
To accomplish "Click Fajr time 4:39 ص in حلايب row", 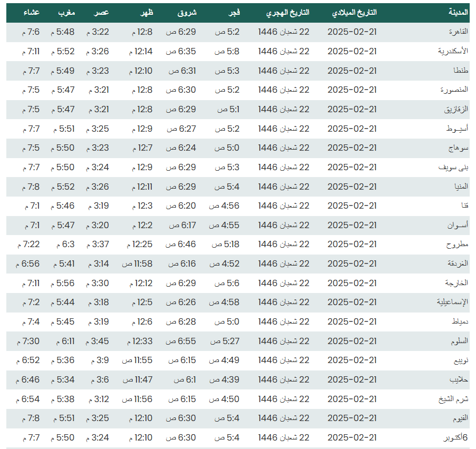I will click(x=225, y=380).
